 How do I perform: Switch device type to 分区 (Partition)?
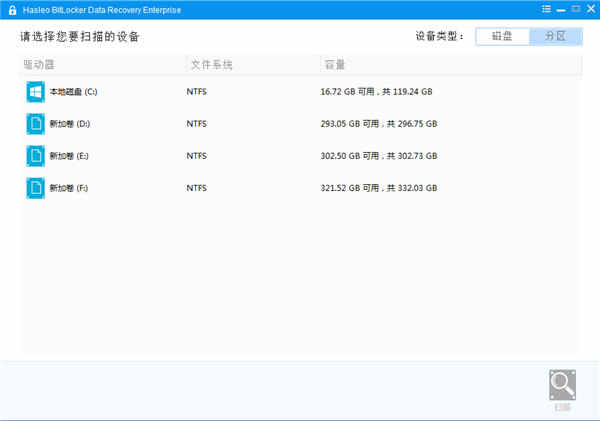pyautogui.click(x=556, y=36)
